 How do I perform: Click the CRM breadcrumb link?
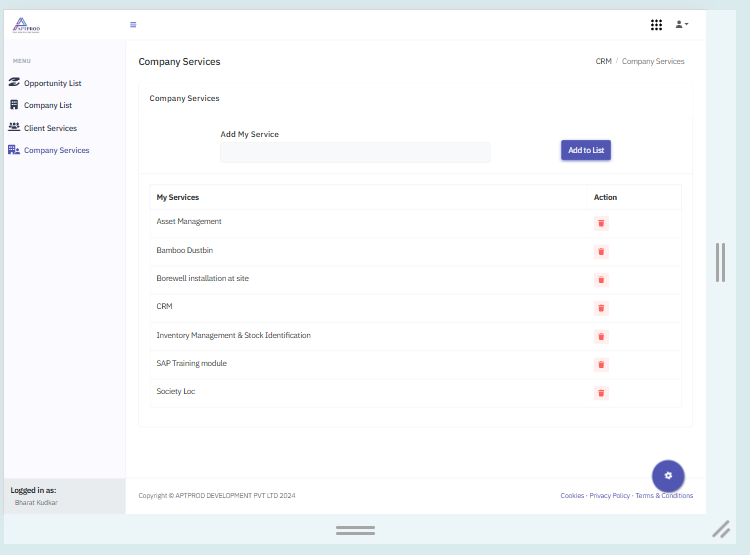click(x=603, y=62)
